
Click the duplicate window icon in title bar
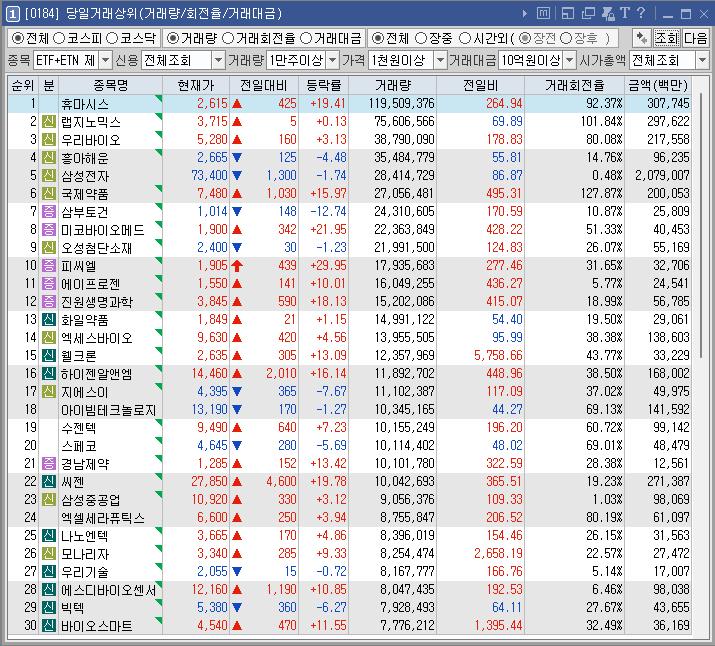pyautogui.click(x=588, y=14)
